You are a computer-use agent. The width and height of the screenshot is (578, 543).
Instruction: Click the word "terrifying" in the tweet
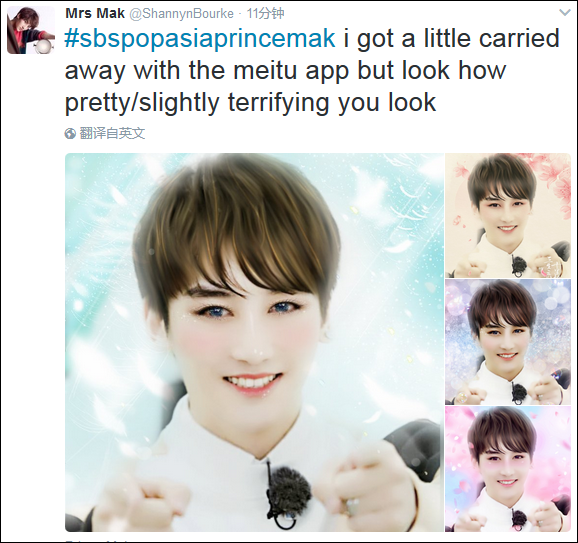point(278,102)
